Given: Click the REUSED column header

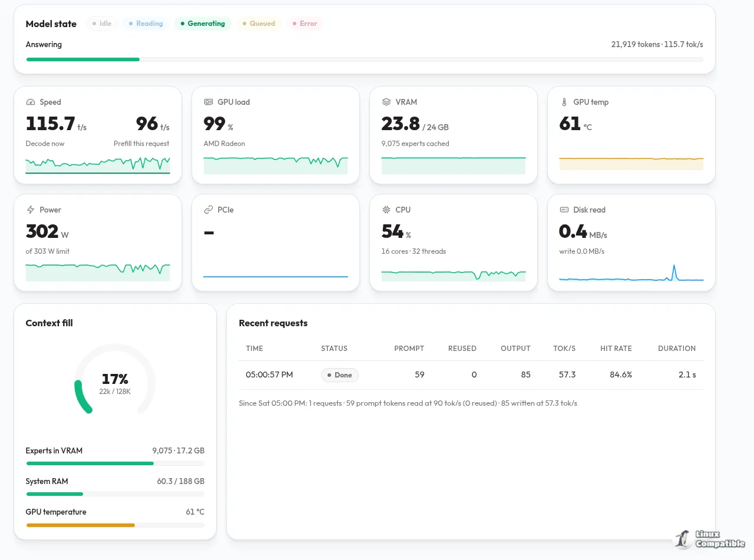Looking at the screenshot, I should [462, 349].
